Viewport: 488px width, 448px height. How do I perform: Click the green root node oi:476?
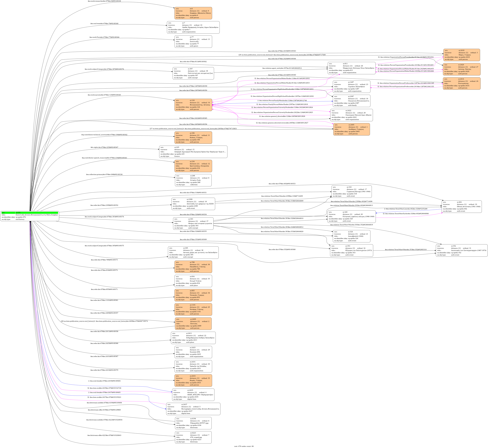(30, 216)
